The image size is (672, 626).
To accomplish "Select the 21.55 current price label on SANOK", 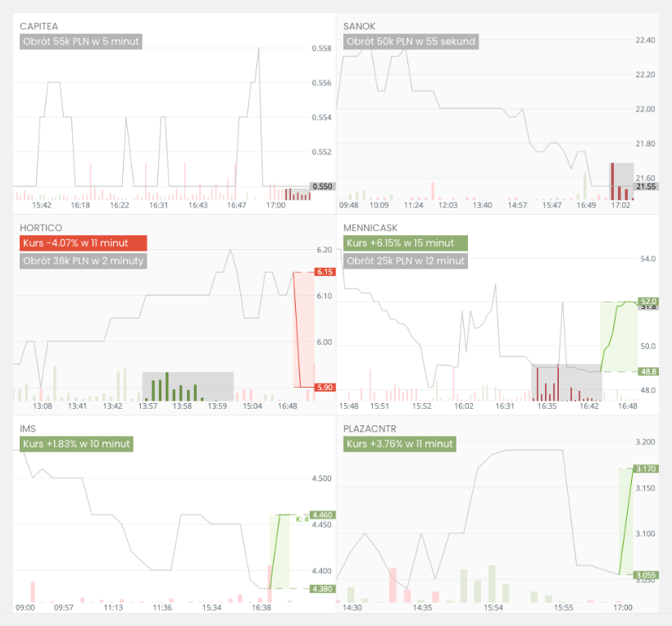I will pyautogui.click(x=646, y=186).
